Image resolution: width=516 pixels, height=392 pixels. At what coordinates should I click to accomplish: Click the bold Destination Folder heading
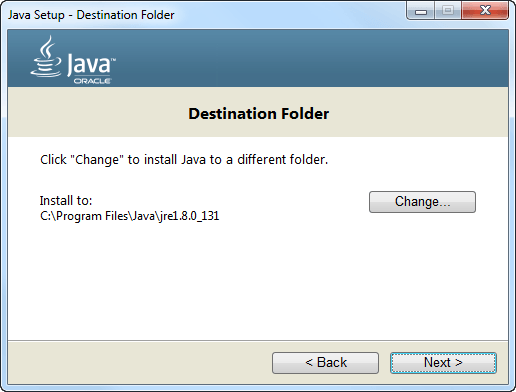[x=259, y=114]
